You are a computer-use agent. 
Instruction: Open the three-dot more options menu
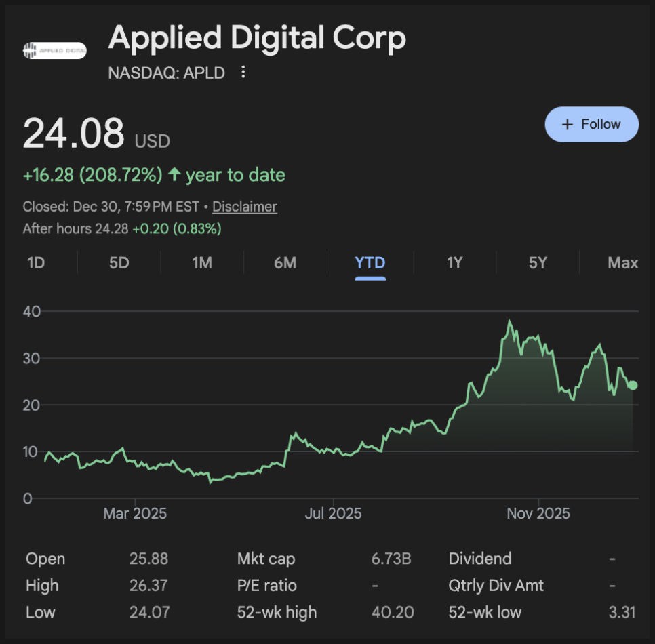[243, 73]
